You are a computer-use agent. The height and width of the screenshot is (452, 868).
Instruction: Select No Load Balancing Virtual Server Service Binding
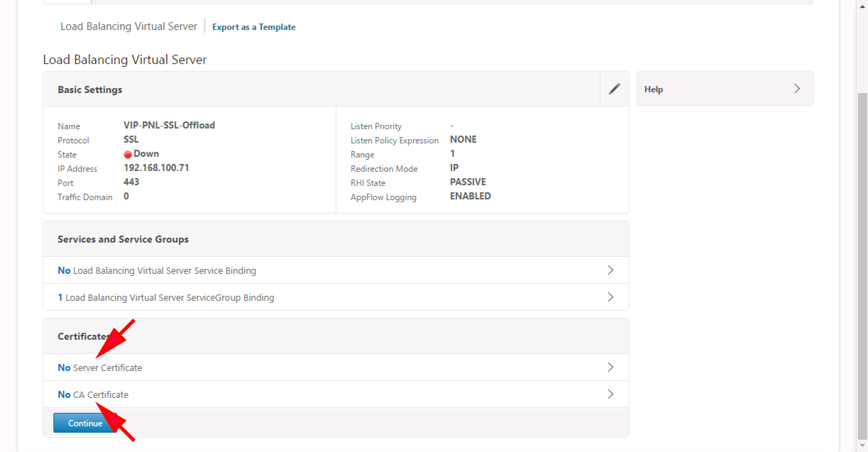coord(157,270)
